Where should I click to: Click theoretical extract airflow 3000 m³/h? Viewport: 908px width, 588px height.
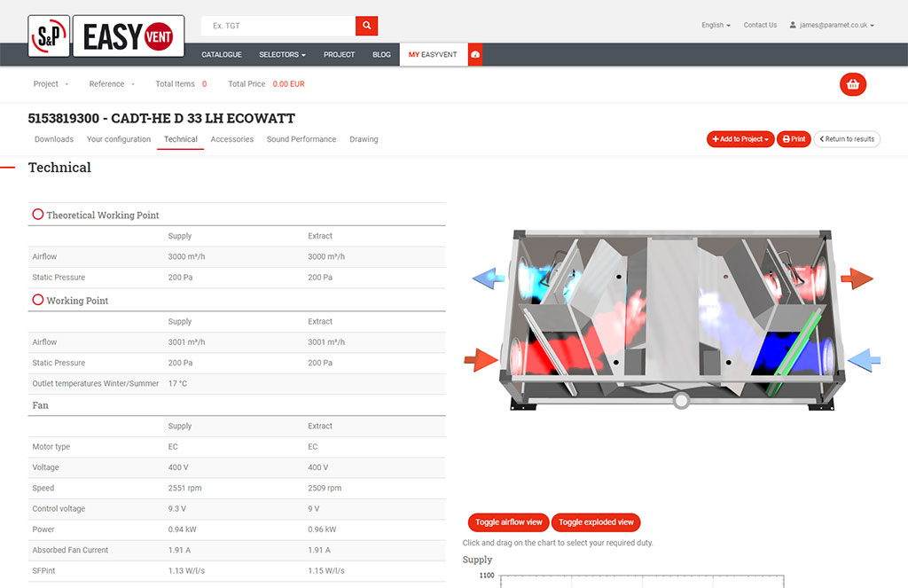[x=326, y=256]
